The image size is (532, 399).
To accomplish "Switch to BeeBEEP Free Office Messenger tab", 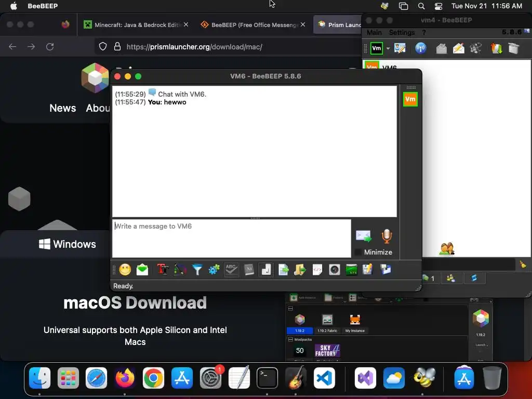I will pos(255,25).
